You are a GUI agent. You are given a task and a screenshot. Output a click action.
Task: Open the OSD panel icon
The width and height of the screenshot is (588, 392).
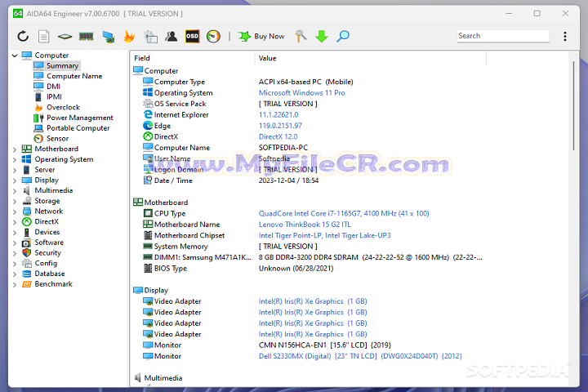[x=193, y=37]
